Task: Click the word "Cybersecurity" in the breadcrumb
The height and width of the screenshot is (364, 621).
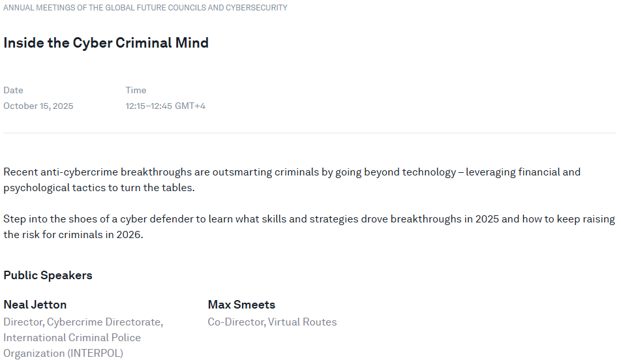Action: click(258, 8)
